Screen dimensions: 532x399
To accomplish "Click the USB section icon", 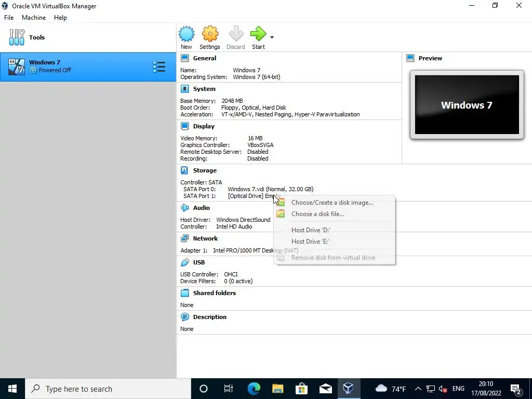I will [184, 262].
